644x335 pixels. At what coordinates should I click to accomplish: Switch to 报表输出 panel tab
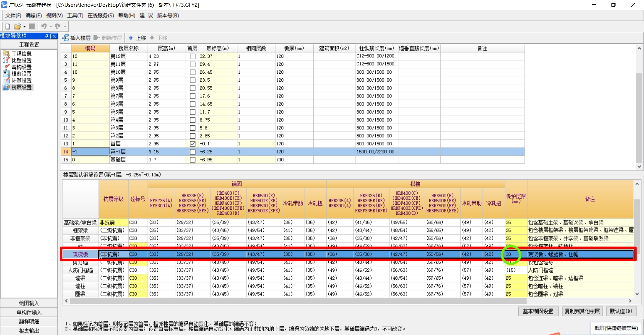coord(29,331)
